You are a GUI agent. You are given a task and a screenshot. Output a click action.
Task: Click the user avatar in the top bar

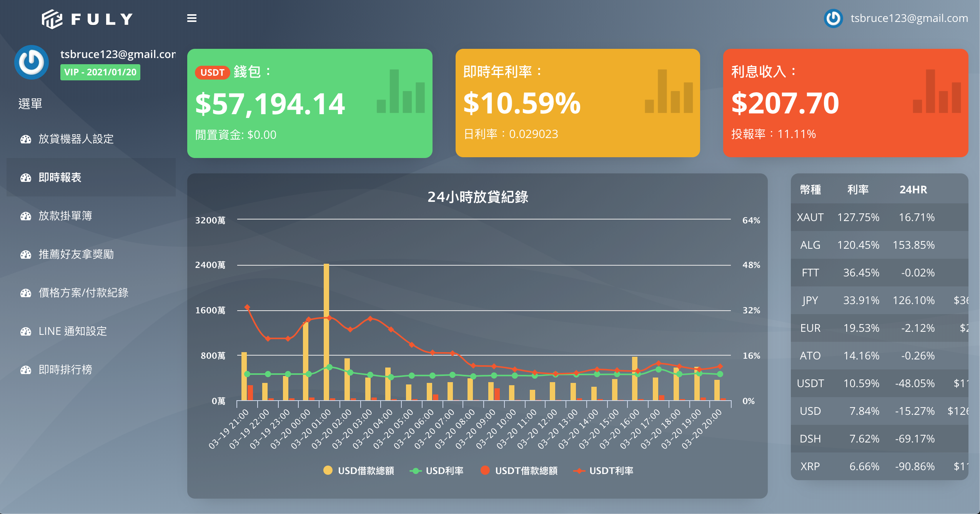point(834,18)
